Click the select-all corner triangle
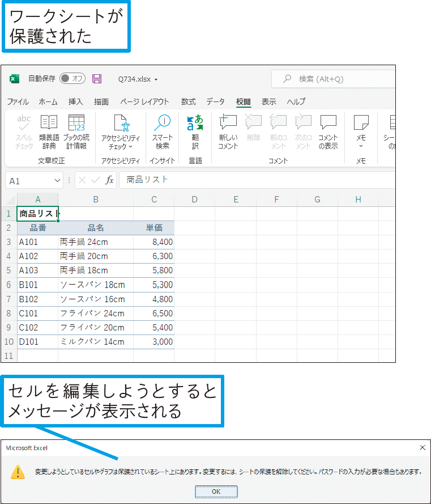The width and height of the screenshot is (431, 504). [x=11, y=200]
